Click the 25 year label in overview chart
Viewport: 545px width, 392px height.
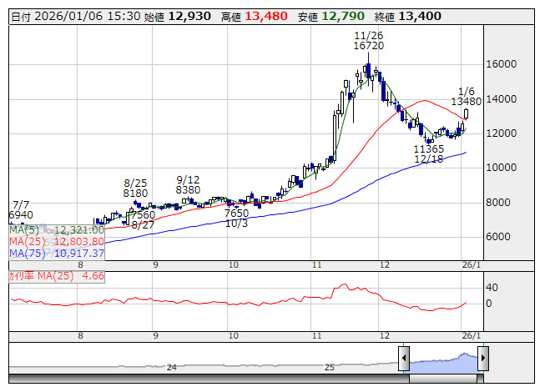point(329,367)
